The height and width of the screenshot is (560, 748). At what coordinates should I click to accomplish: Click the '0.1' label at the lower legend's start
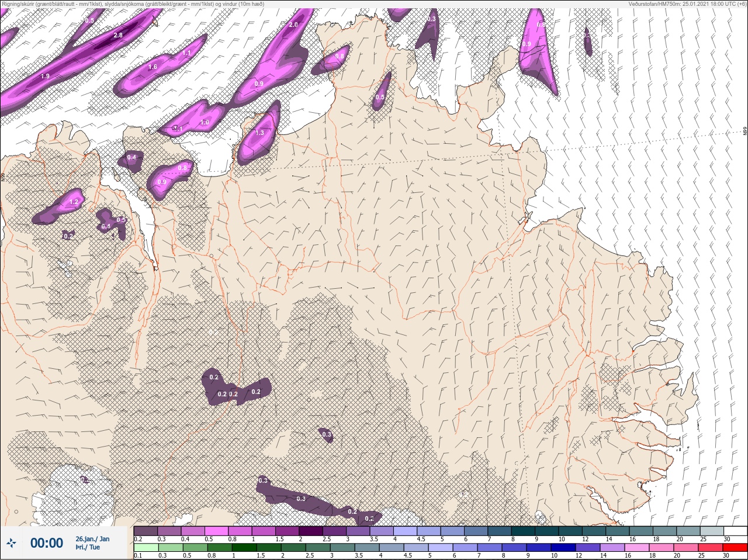point(138,555)
